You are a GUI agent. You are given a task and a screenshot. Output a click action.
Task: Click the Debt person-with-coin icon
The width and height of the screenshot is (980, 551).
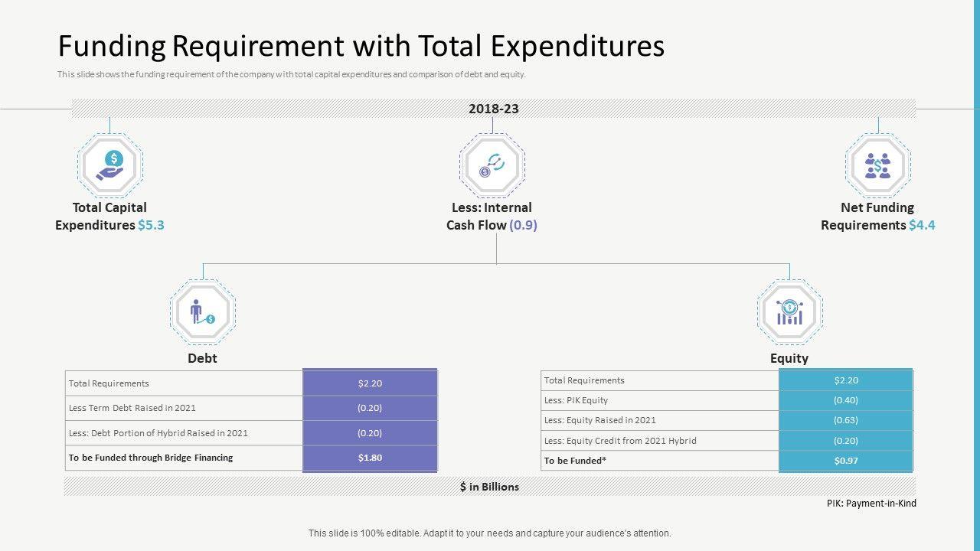tap(203, 311)
